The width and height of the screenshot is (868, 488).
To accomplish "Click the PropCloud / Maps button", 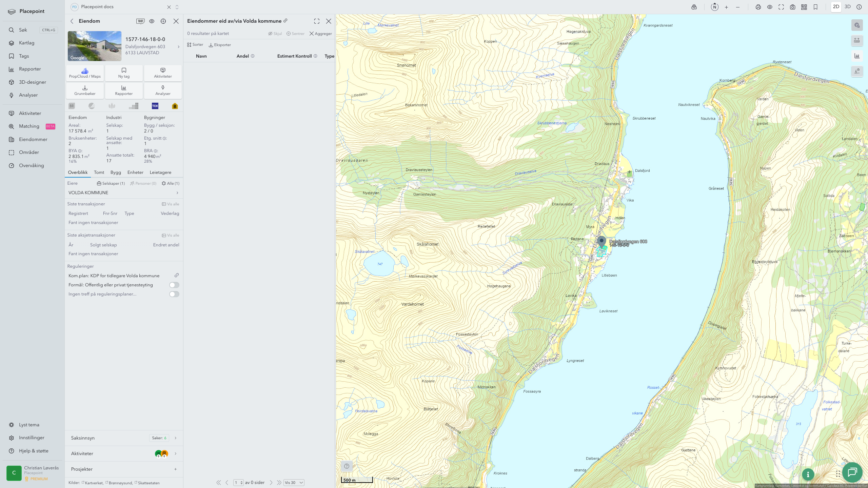I will (x=85, y=73).
